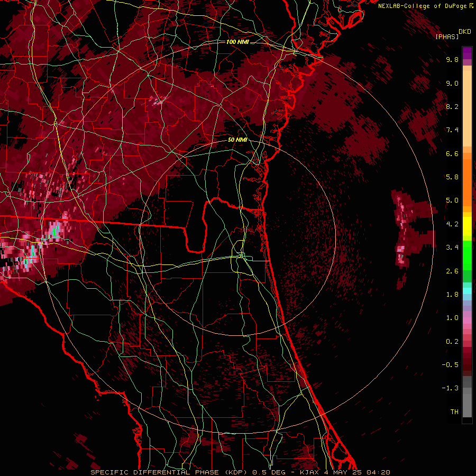Click the 1.8 value on the scale
The image size is (476, 476).
click(x=452, y=295)
